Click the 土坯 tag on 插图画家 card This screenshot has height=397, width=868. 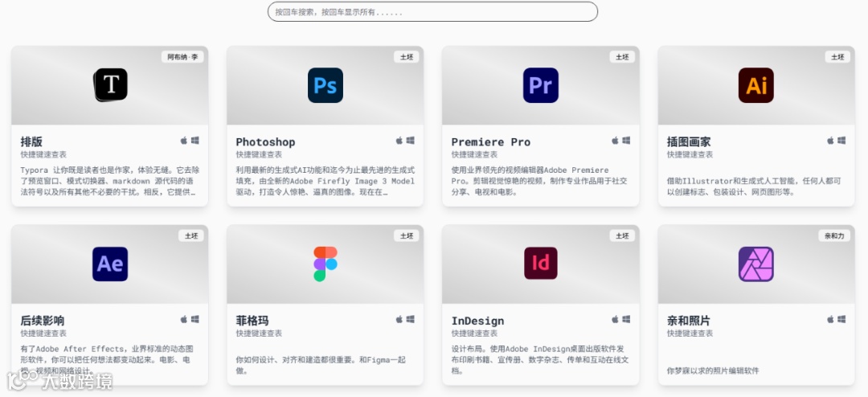[837, 57]
